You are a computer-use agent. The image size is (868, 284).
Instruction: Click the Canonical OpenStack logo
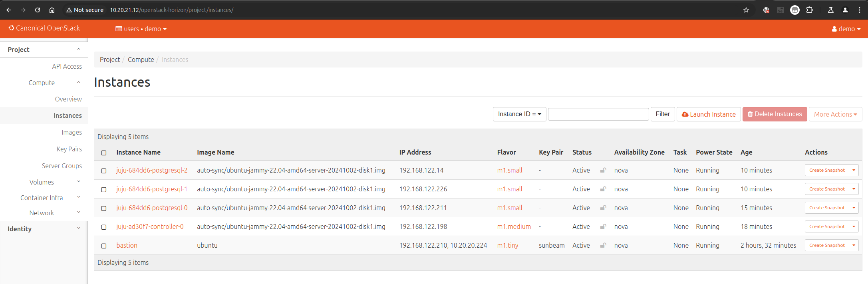(x=44, y=28)
